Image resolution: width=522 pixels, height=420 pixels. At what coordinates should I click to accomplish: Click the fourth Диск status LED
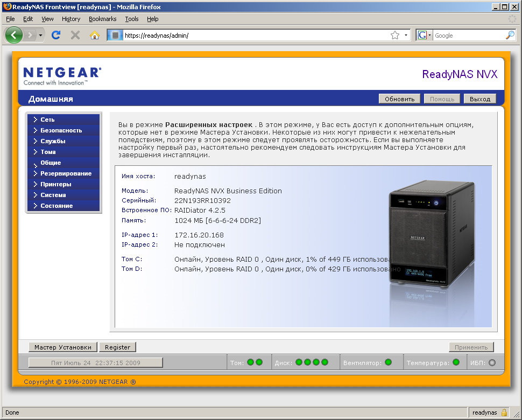(x=325, y=362)
